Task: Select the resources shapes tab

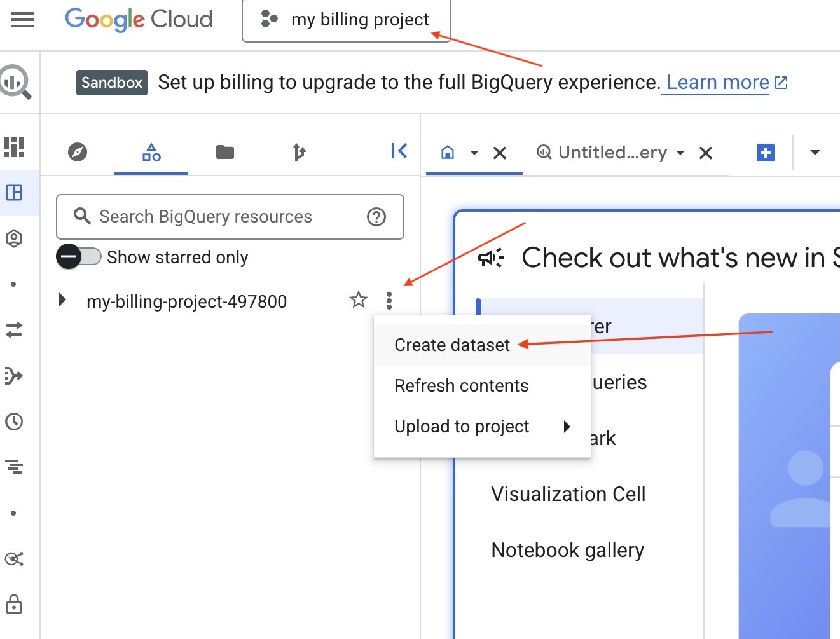Action: [x=151, y=152]
